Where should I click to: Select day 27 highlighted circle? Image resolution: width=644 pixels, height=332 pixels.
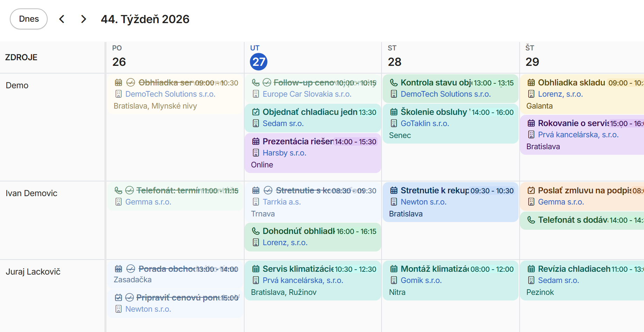point(259,62)
